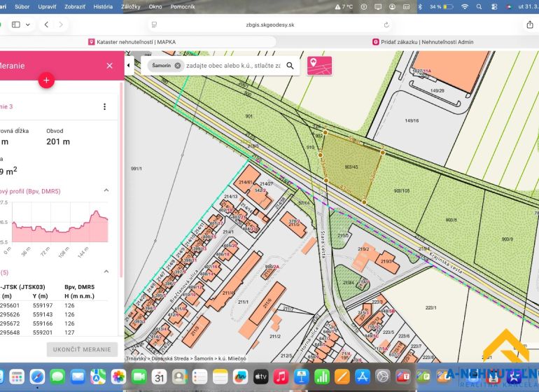Open Messages from the Dock
Screen dimensions: 539x392
(x=57, y=377)
